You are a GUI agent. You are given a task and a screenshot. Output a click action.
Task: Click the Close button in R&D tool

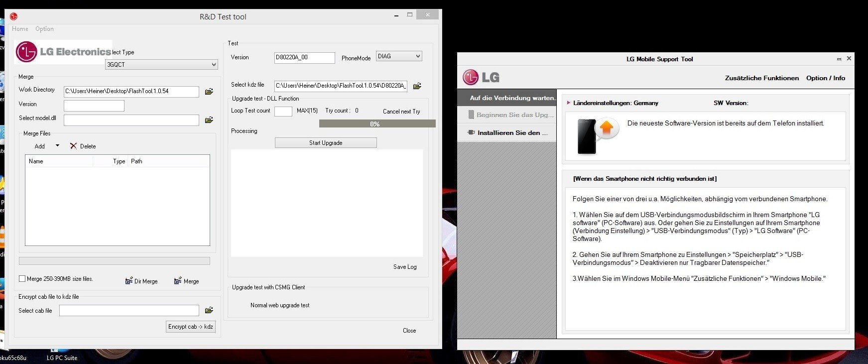[409, 331]
